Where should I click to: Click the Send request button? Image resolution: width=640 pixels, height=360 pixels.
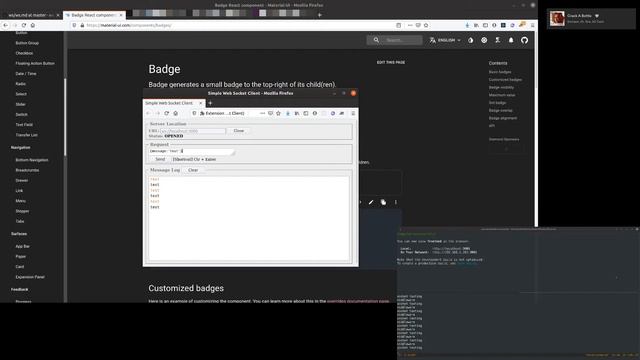tap(160, 159)
